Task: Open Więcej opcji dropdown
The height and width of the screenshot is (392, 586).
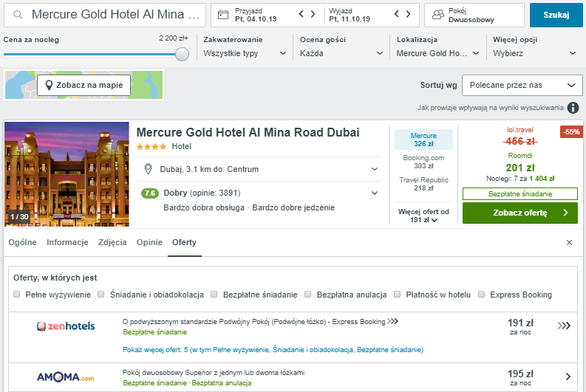Action: [x=534, y=53]
